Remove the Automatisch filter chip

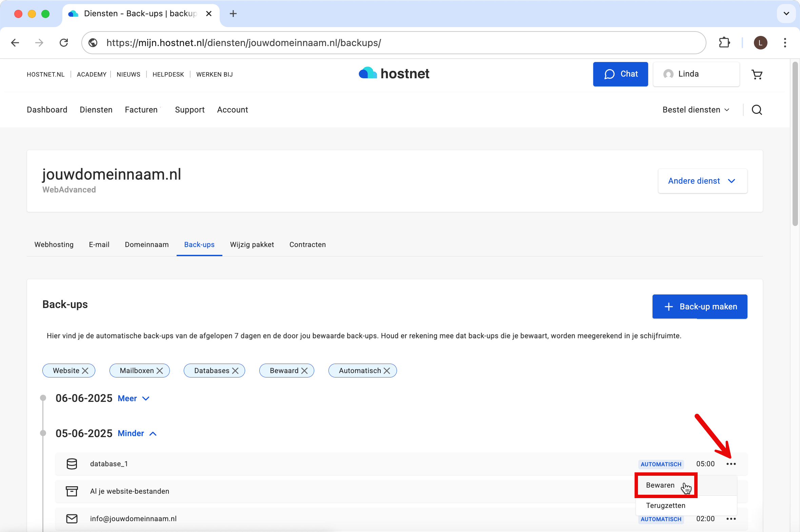coord(386,371)
